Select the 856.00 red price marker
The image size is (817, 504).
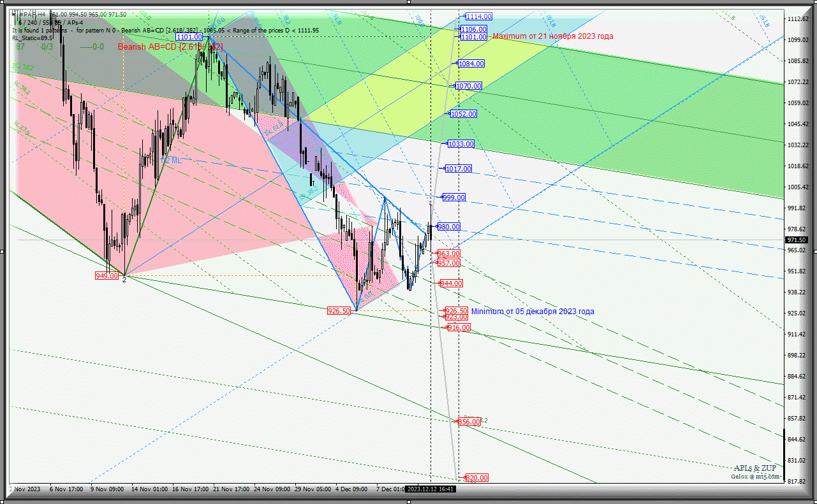coord(468,422)
